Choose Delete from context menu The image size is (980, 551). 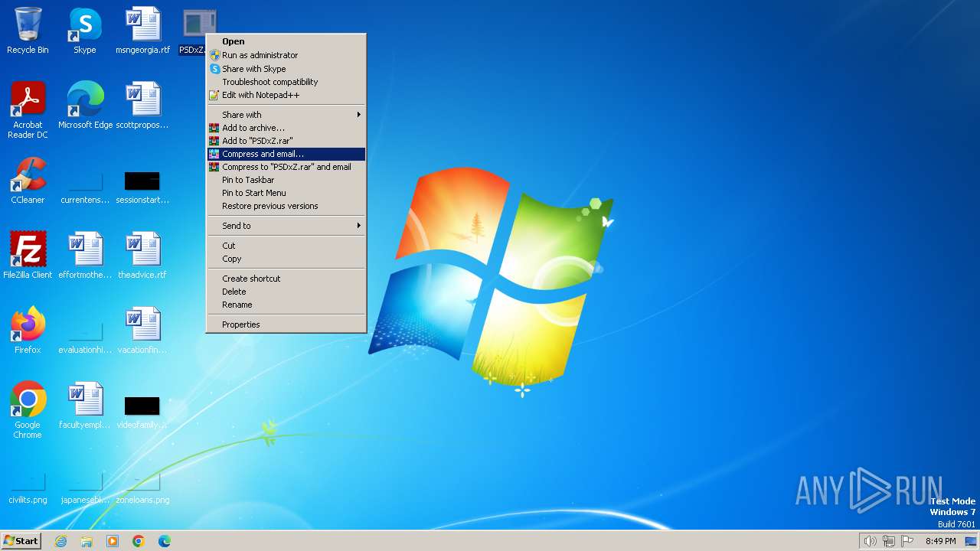[286, 292]
